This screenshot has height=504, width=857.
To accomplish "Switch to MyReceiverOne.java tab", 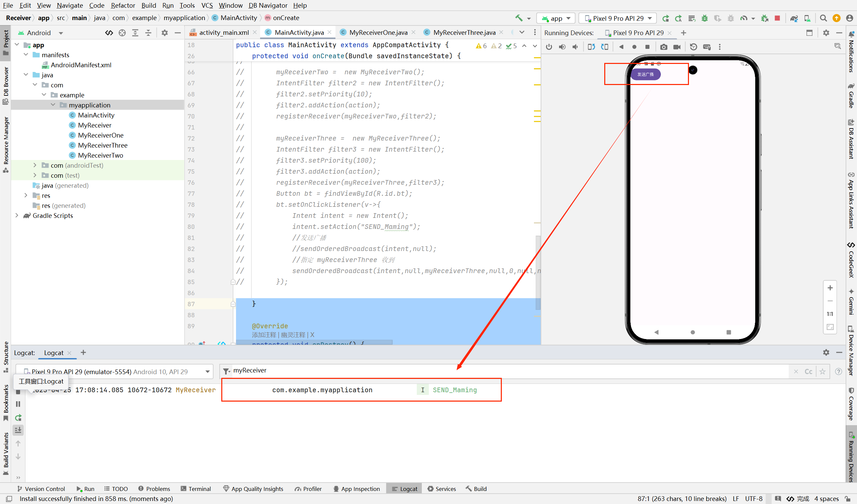I will (378, 32).
